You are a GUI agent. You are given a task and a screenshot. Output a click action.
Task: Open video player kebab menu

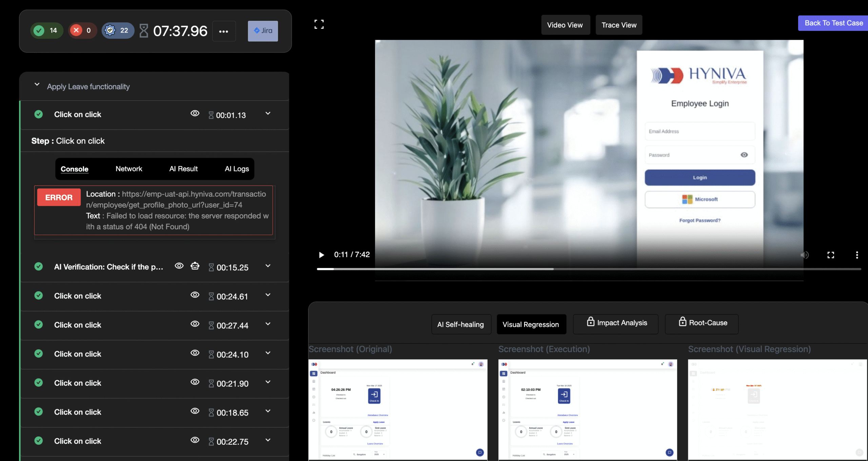click(857, 255)
